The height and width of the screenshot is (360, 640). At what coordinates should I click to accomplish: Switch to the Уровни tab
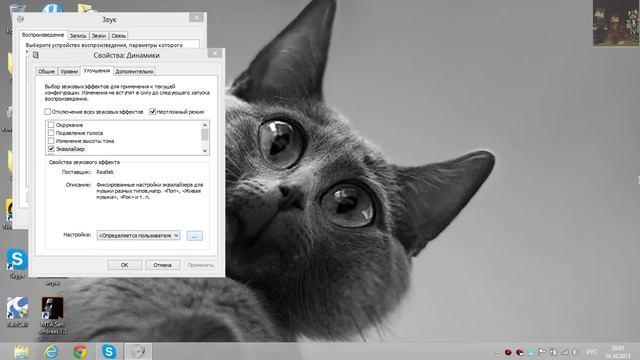(x=69, y=71)
